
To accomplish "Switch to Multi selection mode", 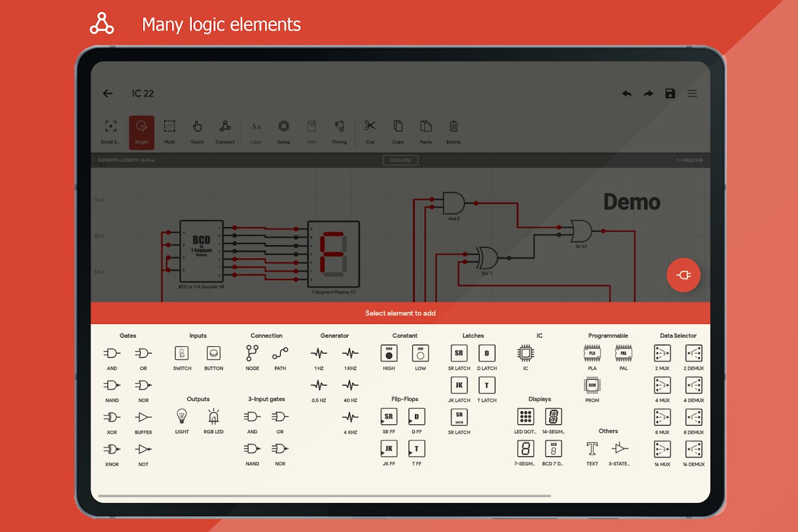I will (170, 132).
